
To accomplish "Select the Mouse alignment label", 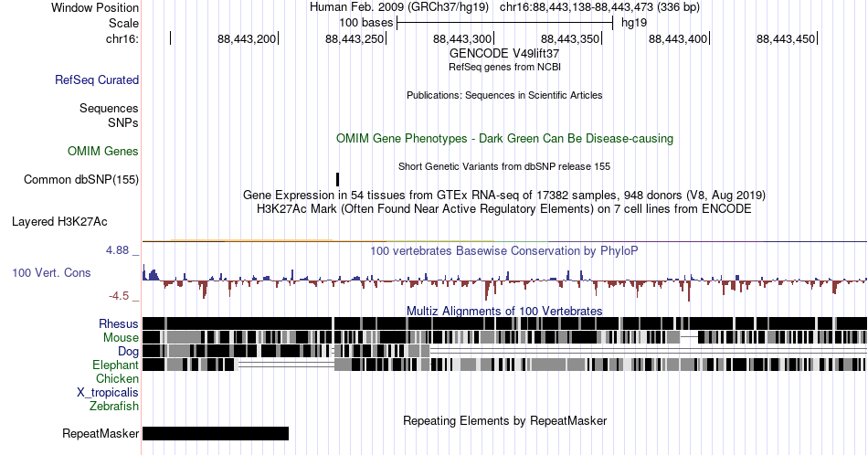I will (x=121, y=338).
